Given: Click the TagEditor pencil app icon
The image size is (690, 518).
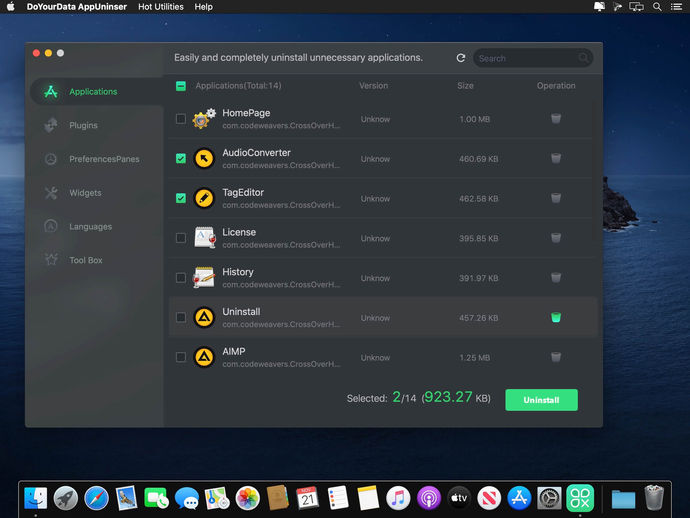Looking at the screenshot, I should 204,198.
